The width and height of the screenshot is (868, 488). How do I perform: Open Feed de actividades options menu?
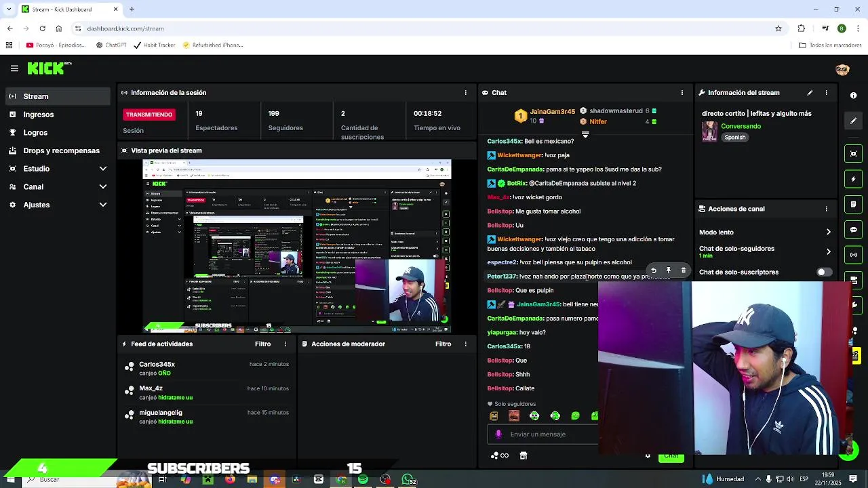(x=285, y=344)
